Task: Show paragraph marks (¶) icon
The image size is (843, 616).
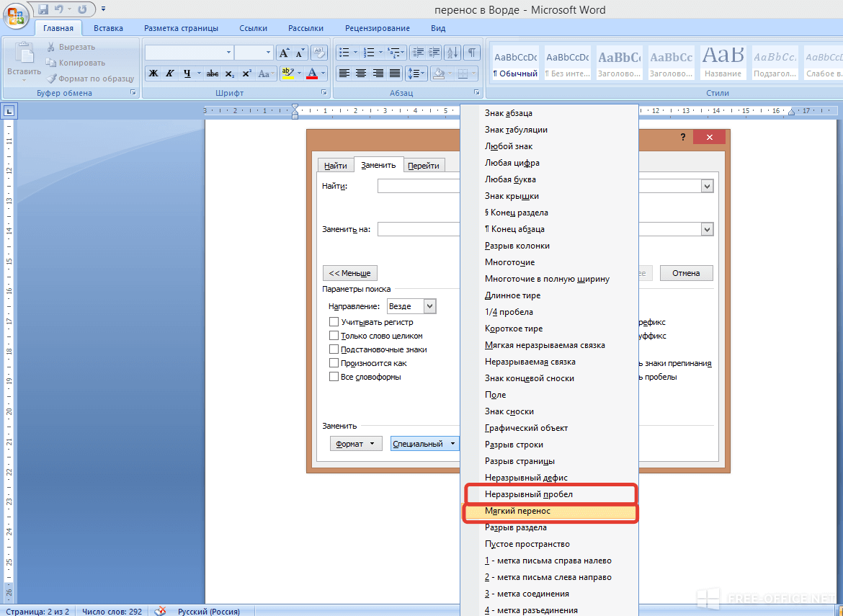Action: tap(471, 53)
